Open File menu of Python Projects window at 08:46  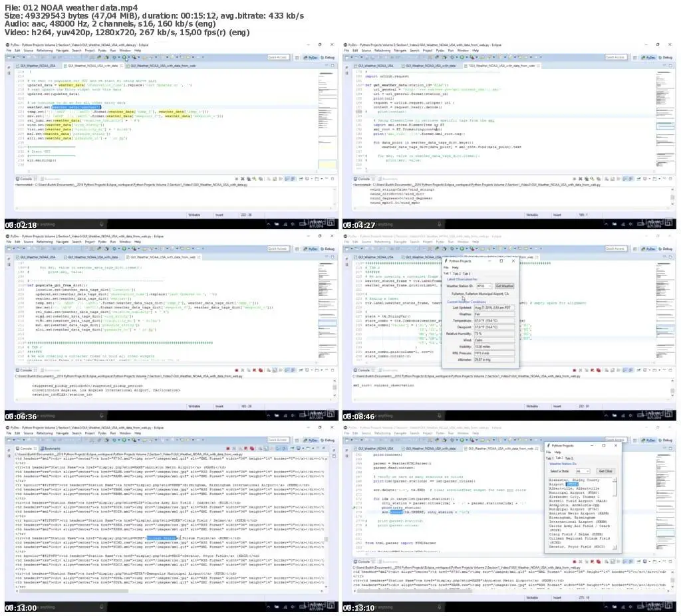[446, 267]
